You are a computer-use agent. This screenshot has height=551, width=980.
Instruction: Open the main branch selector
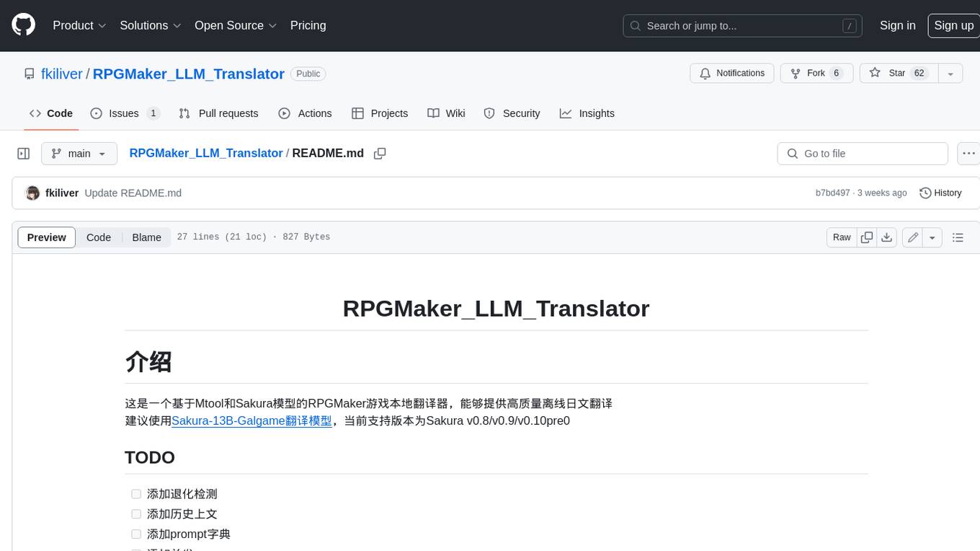coord(79,154)
